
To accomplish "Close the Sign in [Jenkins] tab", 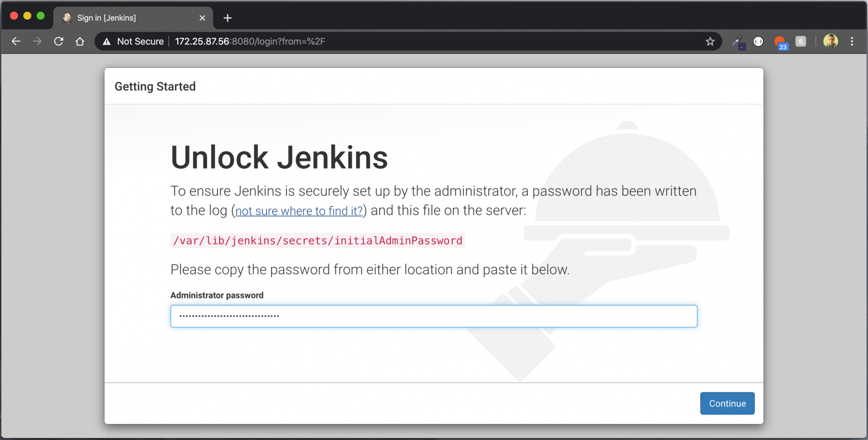I will [x=202, y=18].
